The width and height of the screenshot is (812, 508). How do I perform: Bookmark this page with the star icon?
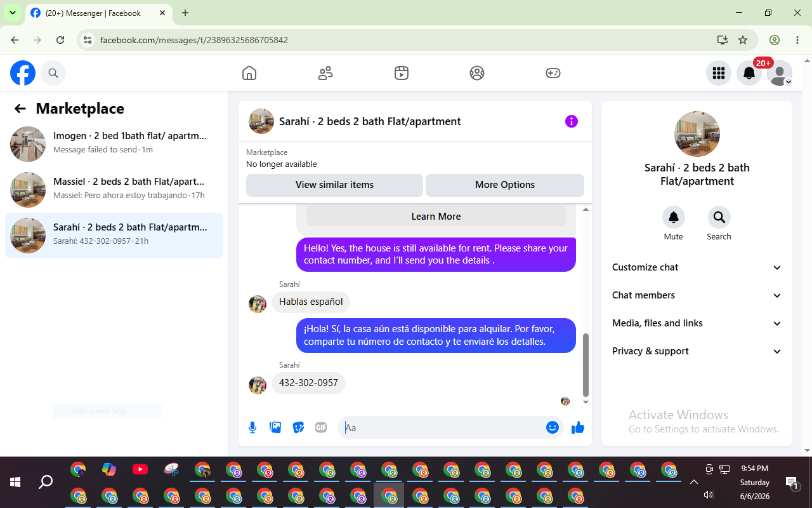point(743,40)
